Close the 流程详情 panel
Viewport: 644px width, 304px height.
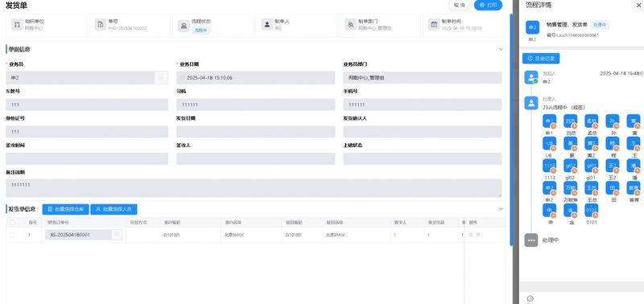(639, 6)
